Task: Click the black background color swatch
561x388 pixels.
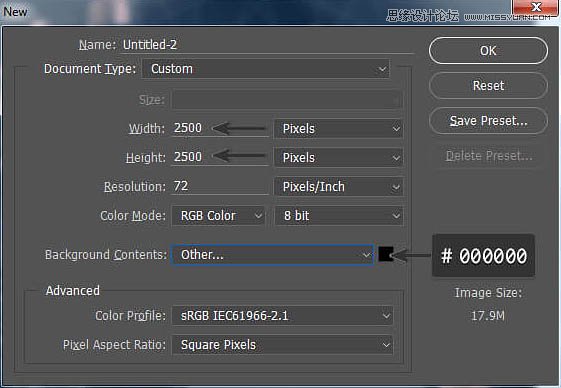Action: point(386,254)
